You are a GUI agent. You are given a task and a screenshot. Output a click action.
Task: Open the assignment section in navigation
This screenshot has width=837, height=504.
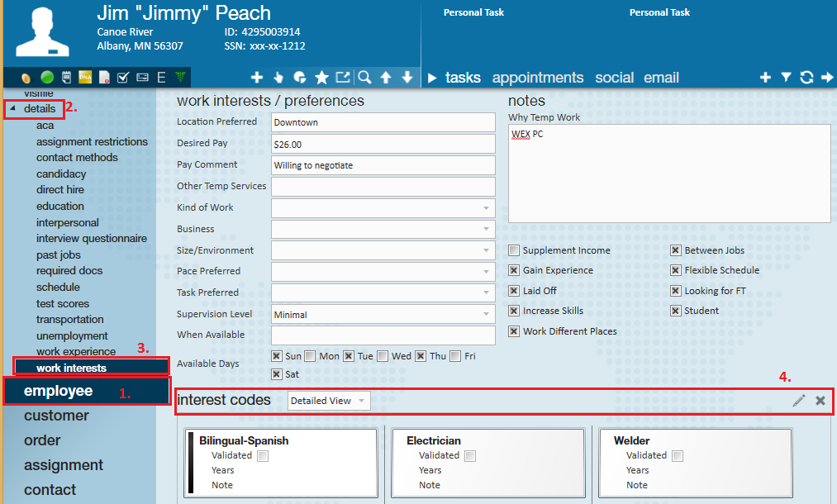64,465
